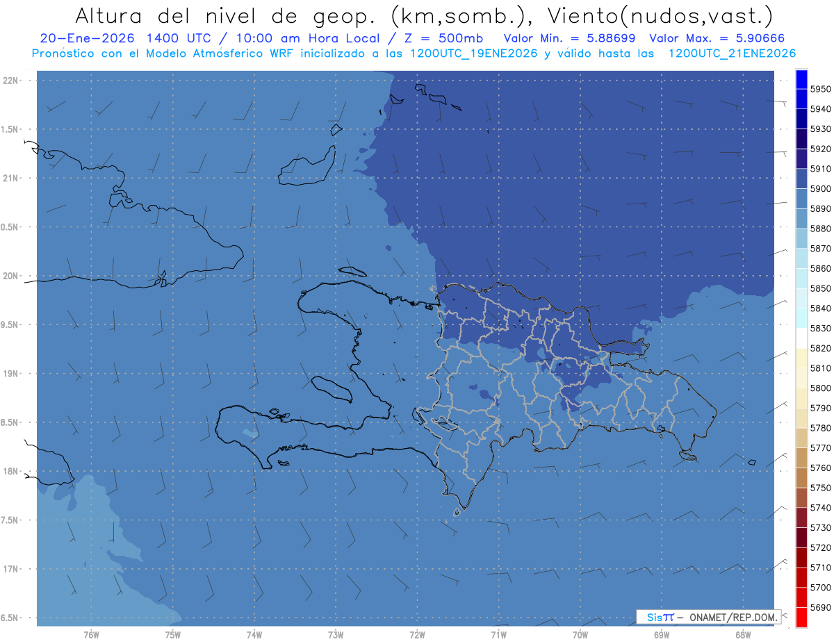Click the 'Sis' logo text in credit box
This screenshot has height=644, width=834.
coord(656,616)
